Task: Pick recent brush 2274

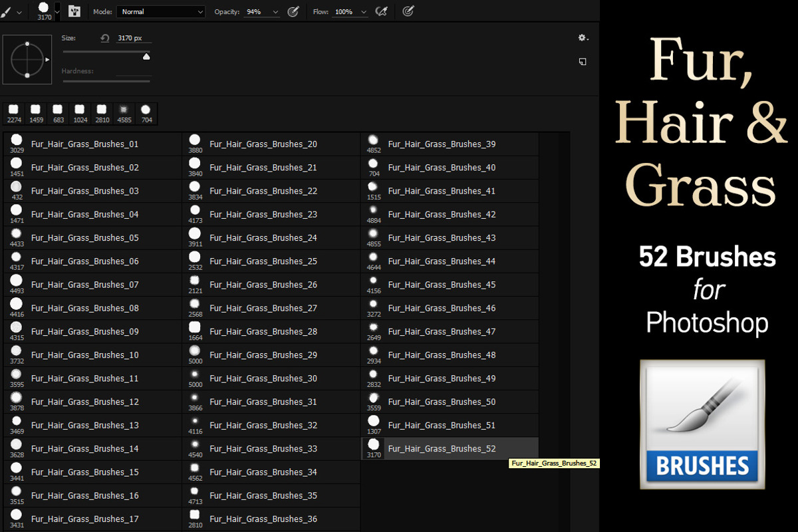Action: (13, 113)
